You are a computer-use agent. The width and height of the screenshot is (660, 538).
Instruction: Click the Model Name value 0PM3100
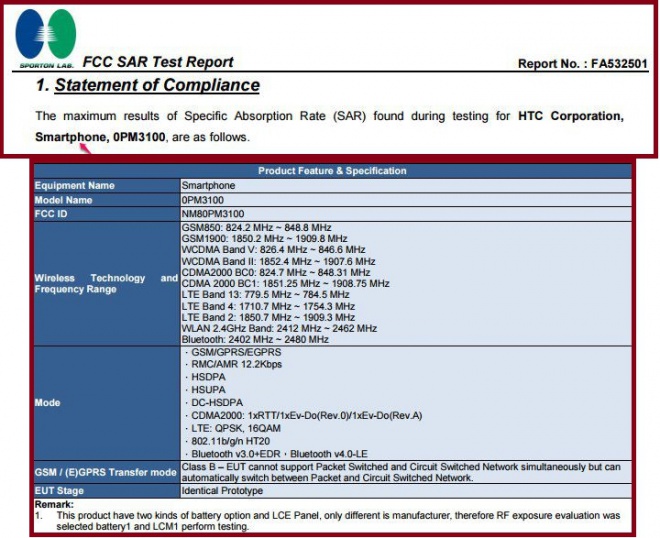coord(203,200)
